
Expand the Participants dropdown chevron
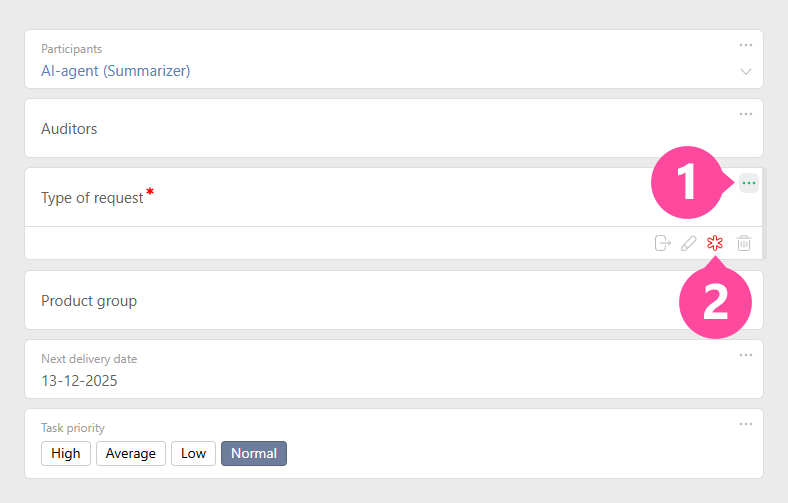pos(745,72)
